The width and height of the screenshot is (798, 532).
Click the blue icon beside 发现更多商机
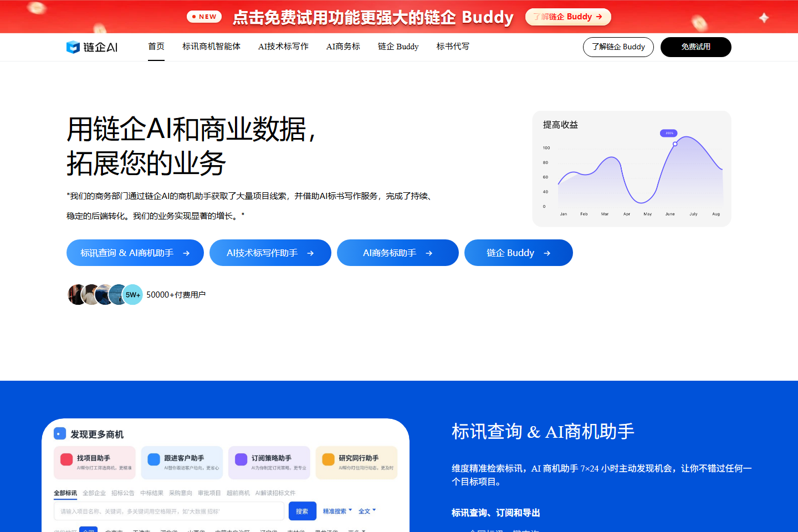click(x=60, y=434)
